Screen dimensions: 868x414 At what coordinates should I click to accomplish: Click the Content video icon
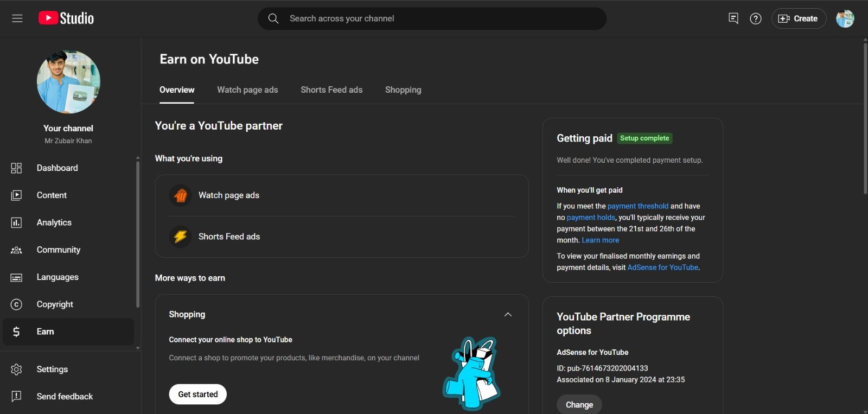click(16, 195)
